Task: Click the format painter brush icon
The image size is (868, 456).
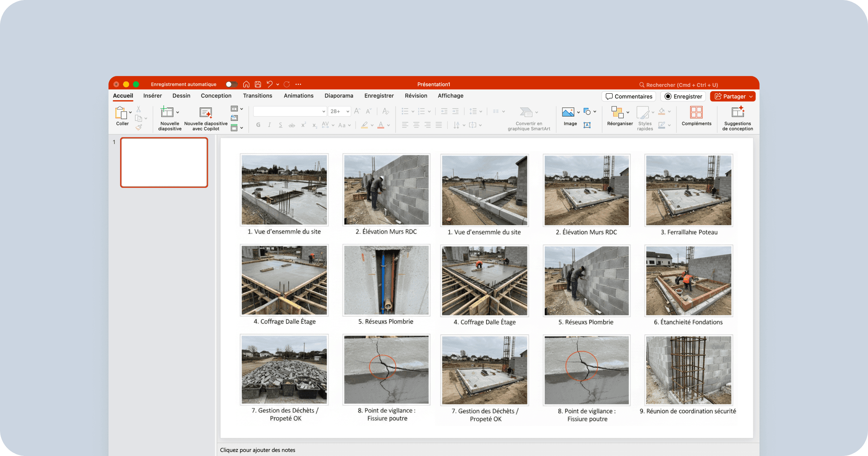Action: coord(139,127)
